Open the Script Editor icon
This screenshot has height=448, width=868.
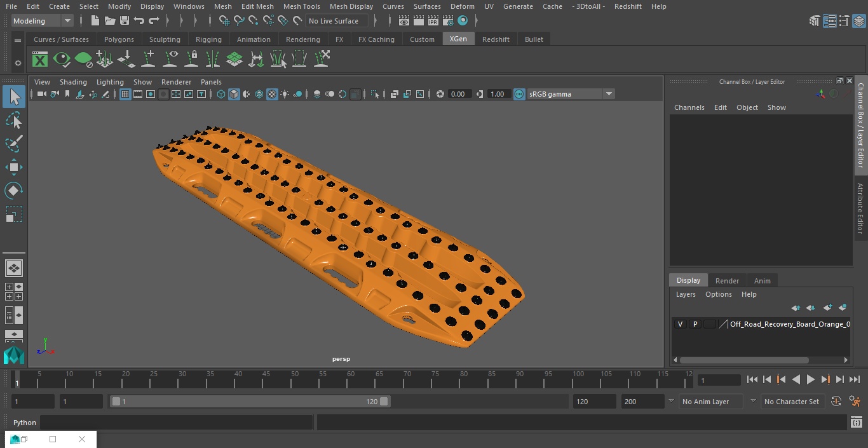[856, 423]
